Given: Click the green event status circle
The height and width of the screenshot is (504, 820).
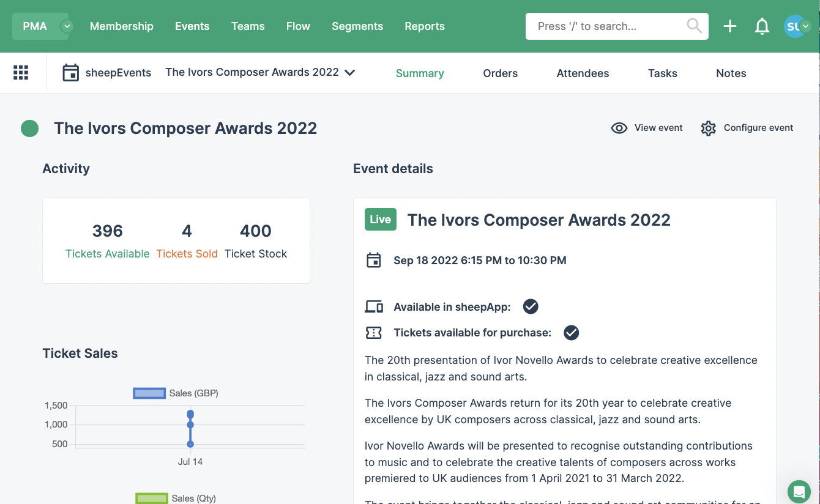Looking at the screenshot, I should [29, 128].
